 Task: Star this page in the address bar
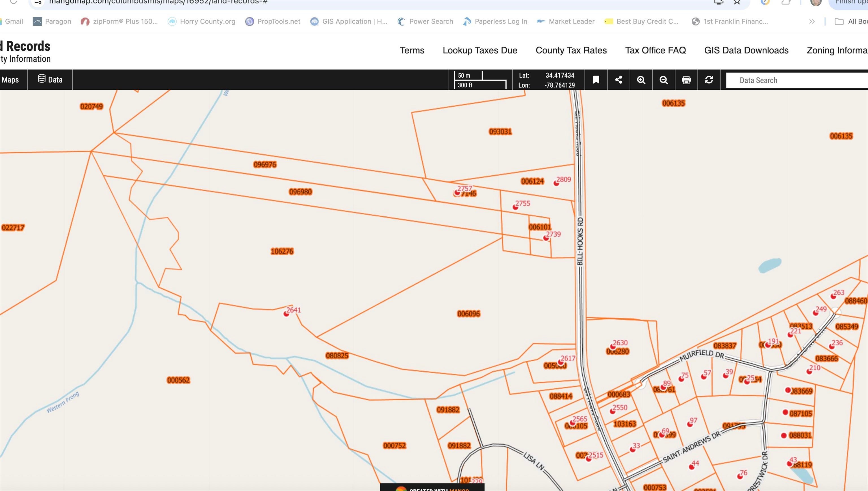point(737,2)
